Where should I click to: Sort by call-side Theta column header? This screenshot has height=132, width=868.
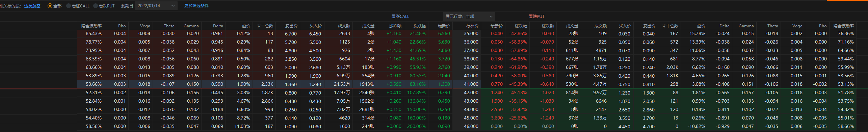pos(169,26)
